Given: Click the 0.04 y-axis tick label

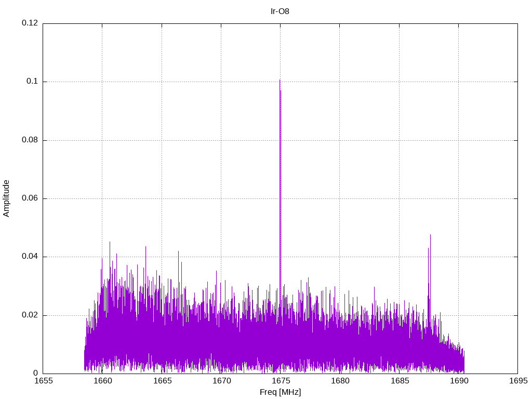Looking at the screenshot, I should tap(30, 257).
